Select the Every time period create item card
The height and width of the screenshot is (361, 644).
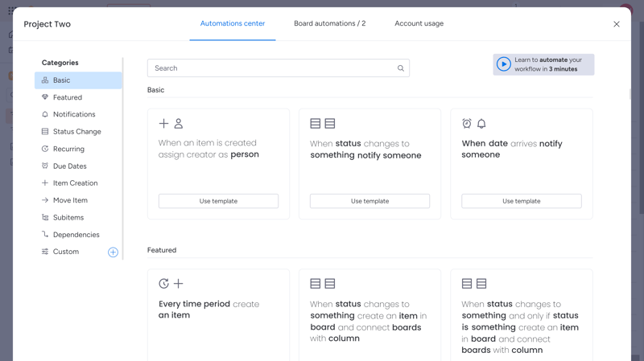coord(218,314)
